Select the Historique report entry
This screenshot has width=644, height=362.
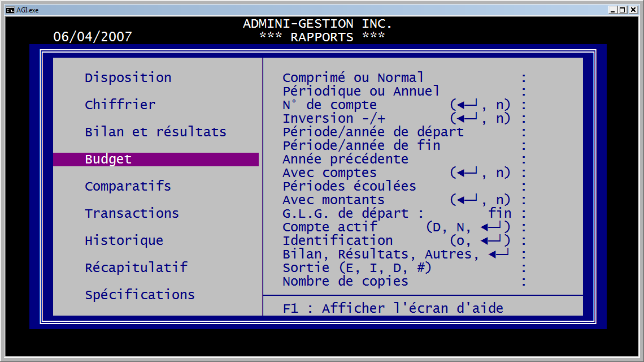point(124,241)
